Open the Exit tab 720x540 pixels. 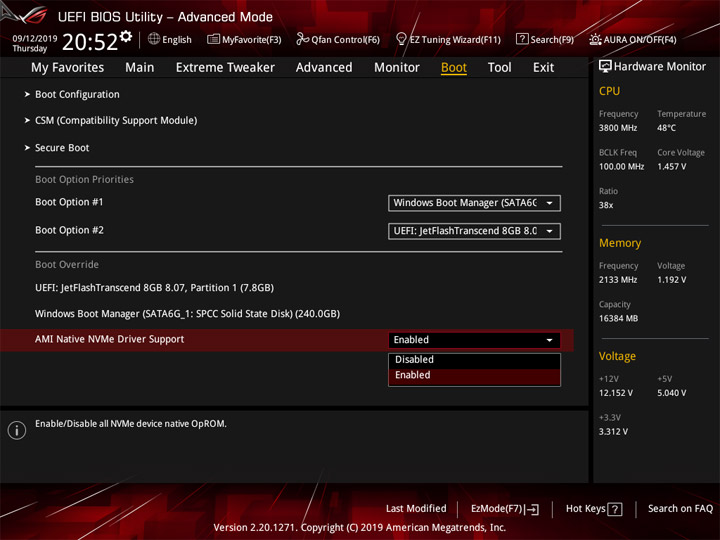[x=543, y=68]
